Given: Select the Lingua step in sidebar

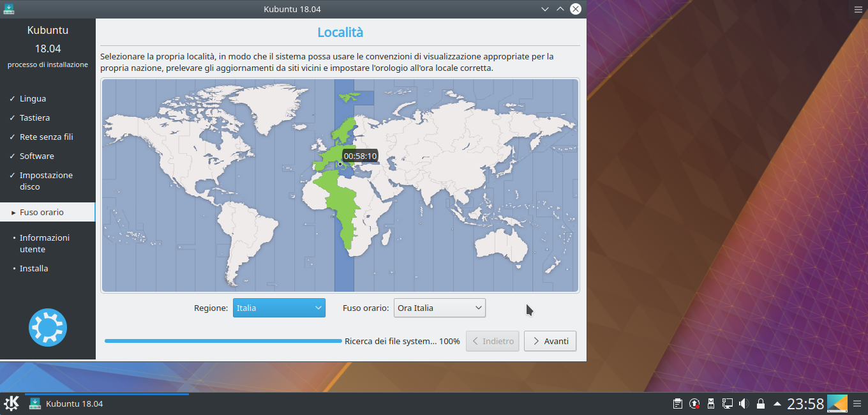Looking at the screenshot, I should (x=33, y=99).
